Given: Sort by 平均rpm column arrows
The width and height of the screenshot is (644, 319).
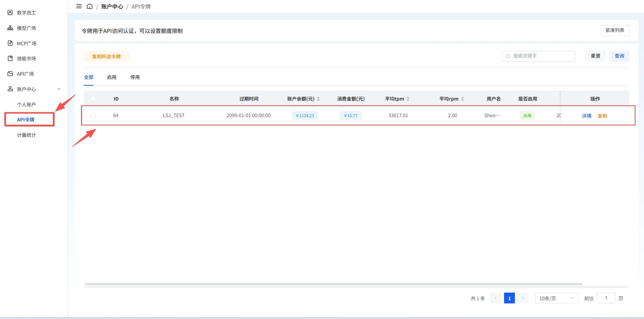Looking at the screenshot, I should pos(463,99).
